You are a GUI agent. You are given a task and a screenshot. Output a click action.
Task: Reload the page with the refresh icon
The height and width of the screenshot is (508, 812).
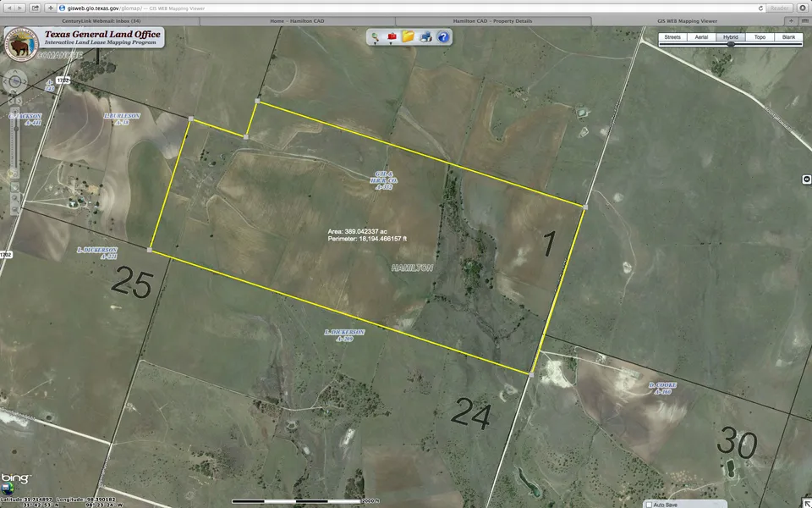pos(761,8)
